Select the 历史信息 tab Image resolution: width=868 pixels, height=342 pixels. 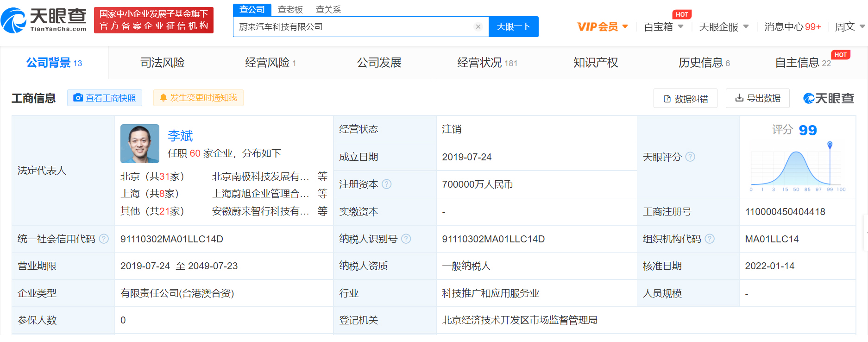[704, 63]
